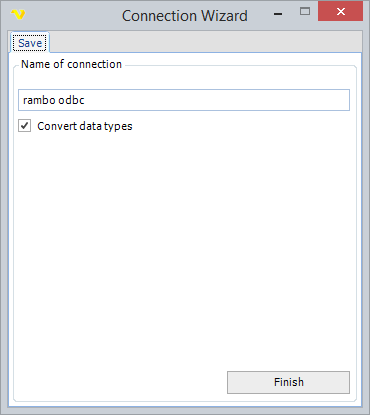The width and height of the screenshot is (370, 415).
Task: Click title bar space left of Connection Wizard
Action: pos(73,15)
